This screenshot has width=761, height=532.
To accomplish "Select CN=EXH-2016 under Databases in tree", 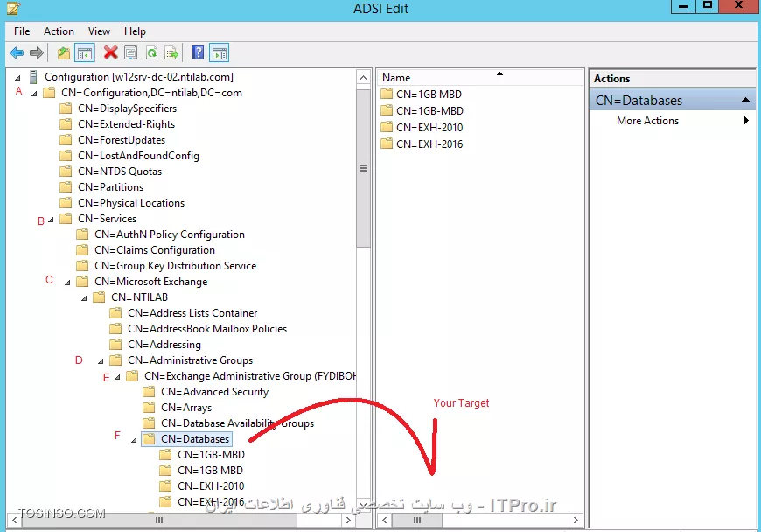I will [211, 502].
